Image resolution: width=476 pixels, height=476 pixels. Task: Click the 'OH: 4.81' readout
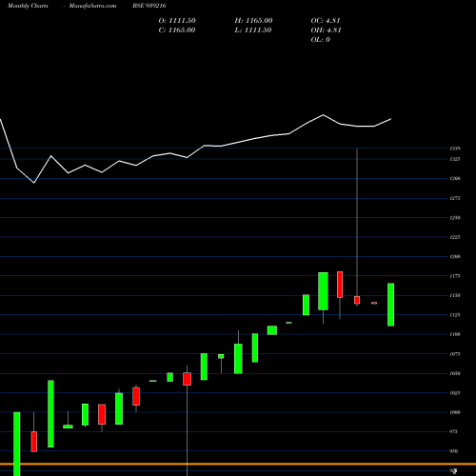point(326,30)
